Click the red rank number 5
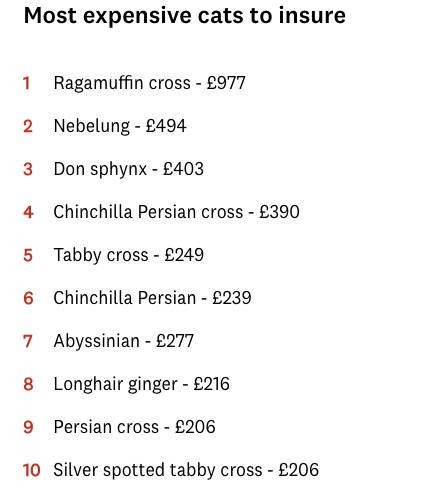 (x=28, y=255)
